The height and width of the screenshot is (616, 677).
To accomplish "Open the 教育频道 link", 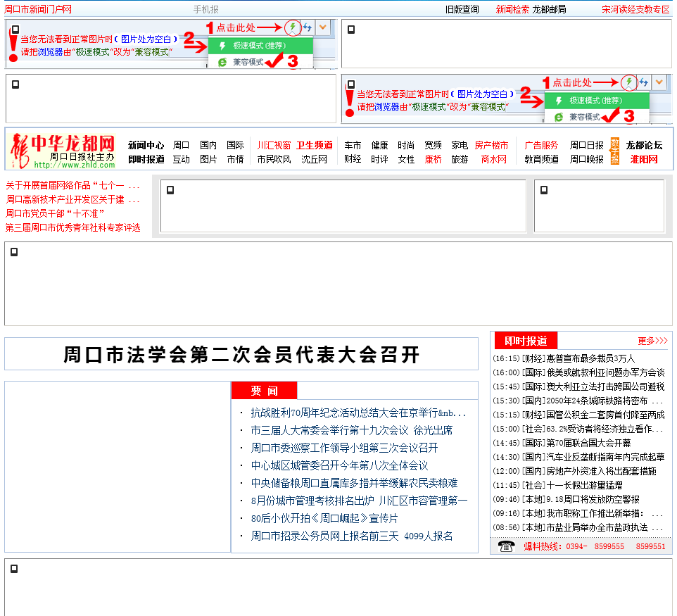I will [x=541, y=159].
